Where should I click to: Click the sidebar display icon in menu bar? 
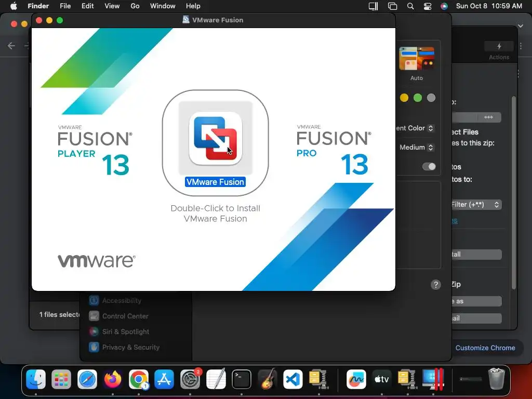pos(373,6)
